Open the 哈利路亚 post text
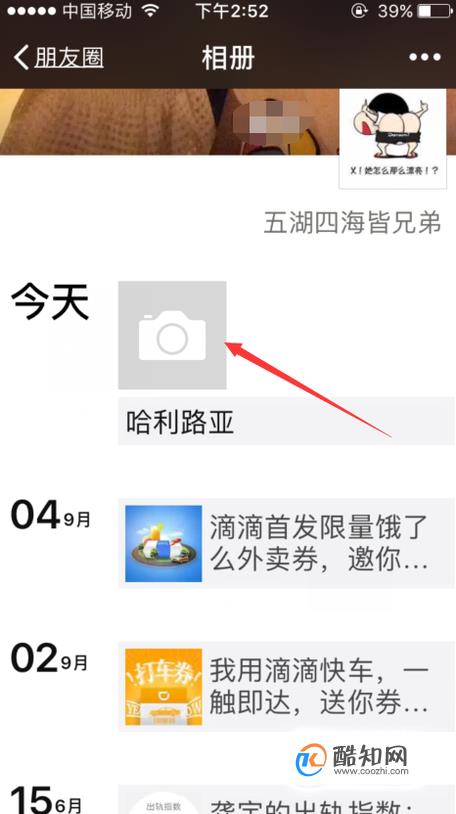 (286, 421)
